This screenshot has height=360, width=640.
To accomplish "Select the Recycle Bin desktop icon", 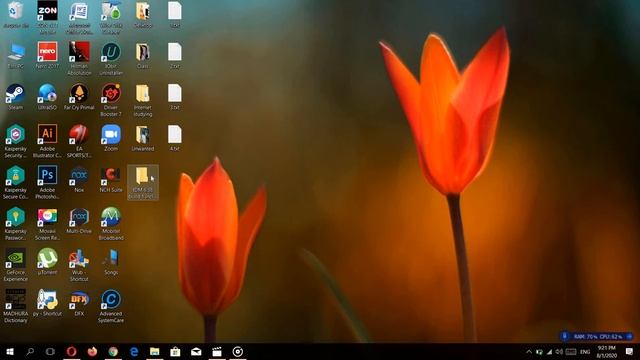I will (16, 15).
